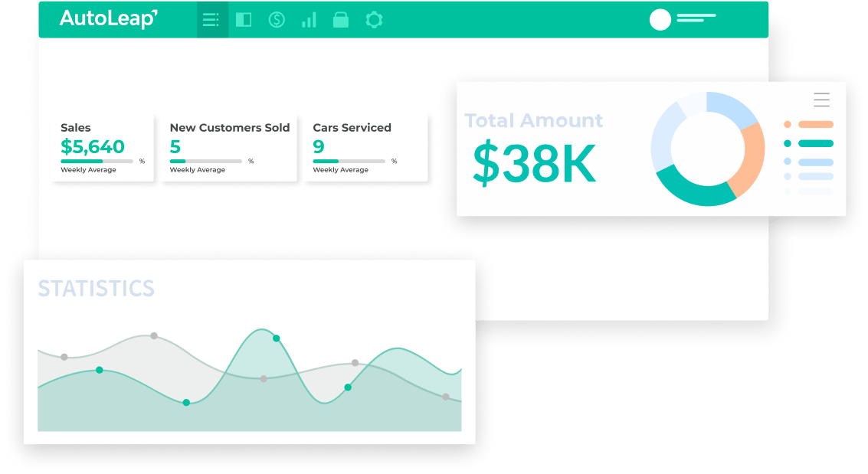Open the billing dollar icon
Viewport: 868px width, 474px height.
(275, 20)
